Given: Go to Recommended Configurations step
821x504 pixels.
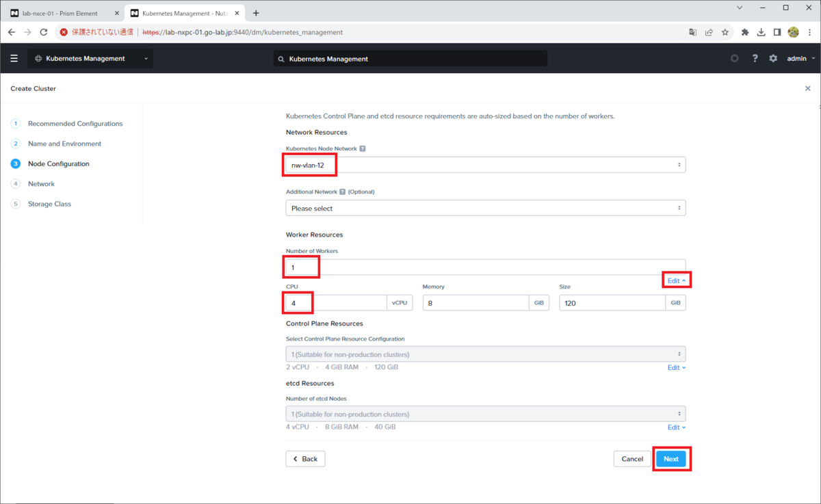Looking at the screenshot, I should [75, 124].
